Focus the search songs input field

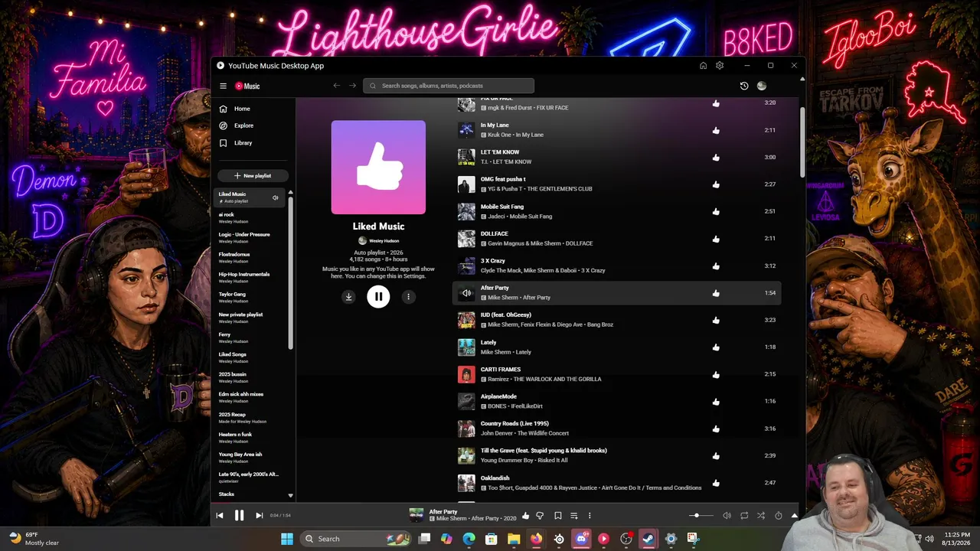[x=449, y=86]
